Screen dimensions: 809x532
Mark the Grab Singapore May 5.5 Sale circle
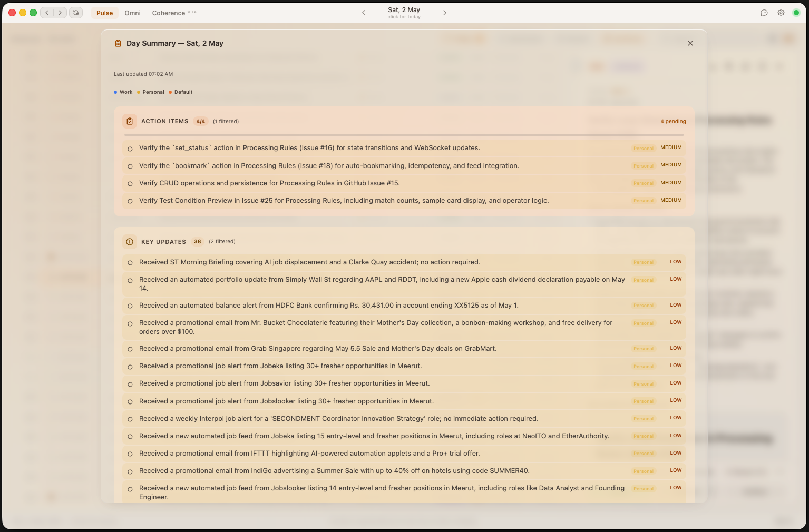coord(130,349)
